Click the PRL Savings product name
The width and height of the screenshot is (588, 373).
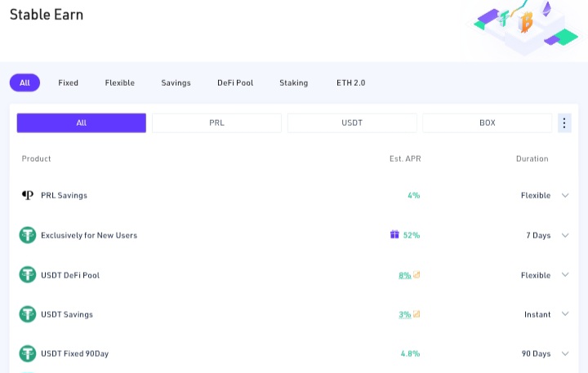[65, 195]
